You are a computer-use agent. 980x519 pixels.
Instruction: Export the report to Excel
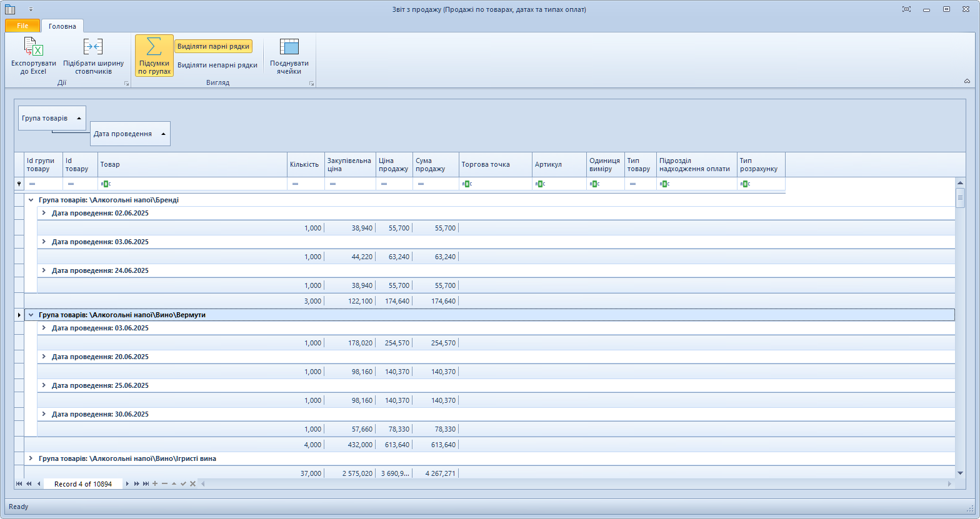click(33, 56)
